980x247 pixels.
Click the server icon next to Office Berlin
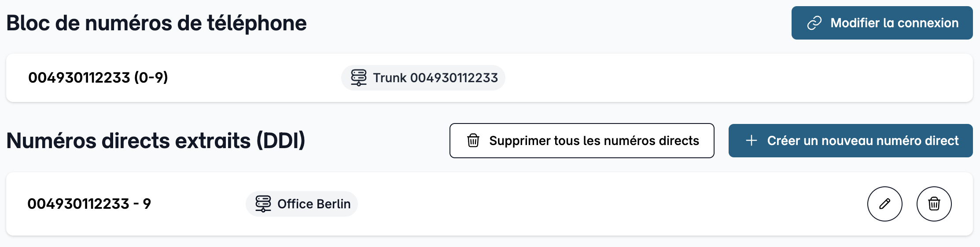[263, 204]
